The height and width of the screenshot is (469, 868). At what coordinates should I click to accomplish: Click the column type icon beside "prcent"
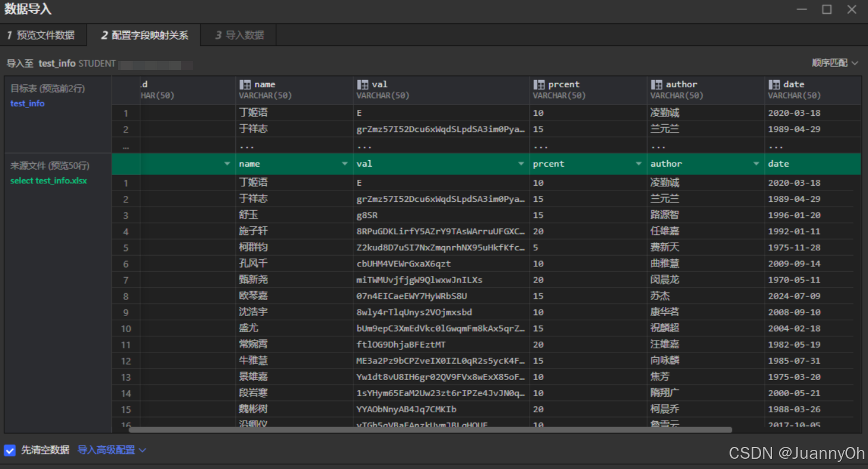(x=539, y=84)
